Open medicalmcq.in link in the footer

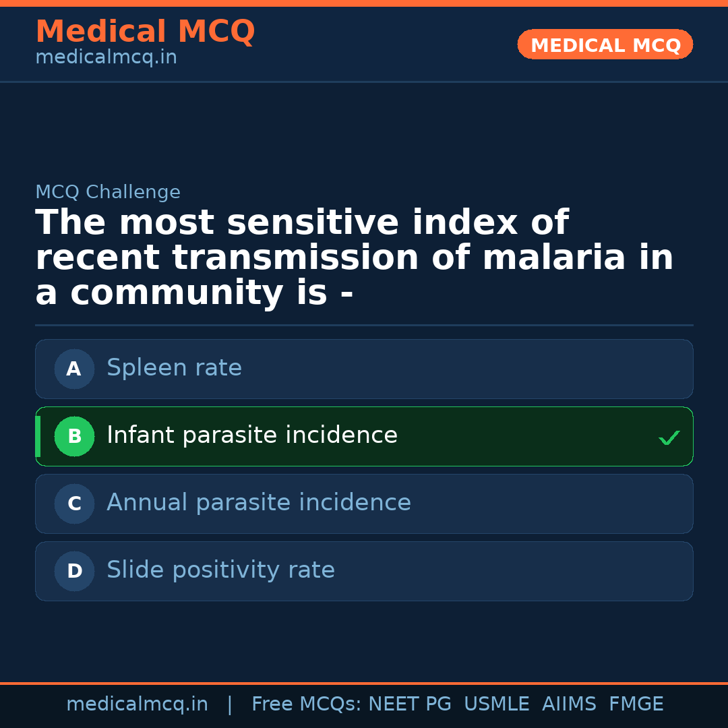tap(137, 704)
